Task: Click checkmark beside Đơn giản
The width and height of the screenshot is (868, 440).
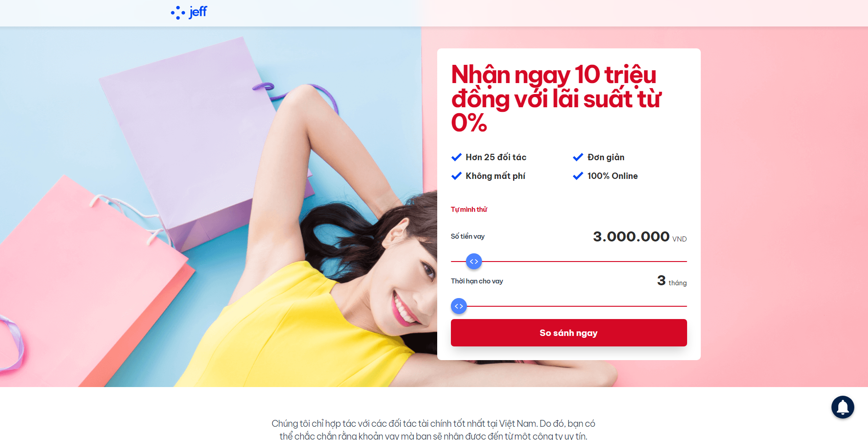Action: coord(578,157)
